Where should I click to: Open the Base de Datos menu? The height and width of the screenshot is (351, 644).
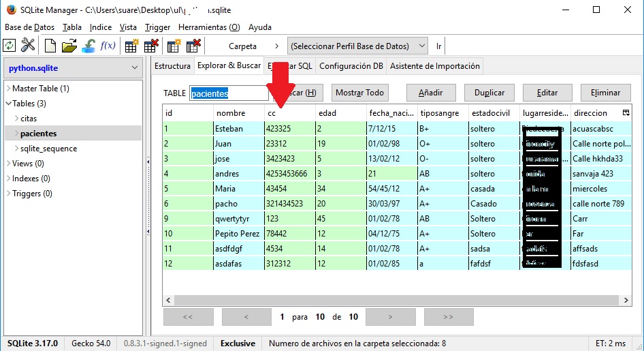click(29, 27)
